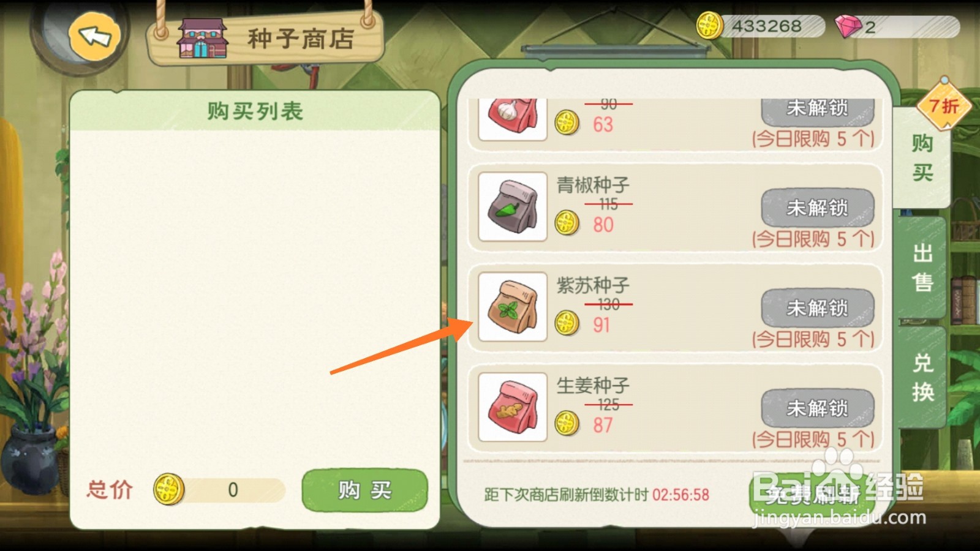Click 未解锁 button for 青椒种子
The image size is (980, 551).
(x=818, y=208)
